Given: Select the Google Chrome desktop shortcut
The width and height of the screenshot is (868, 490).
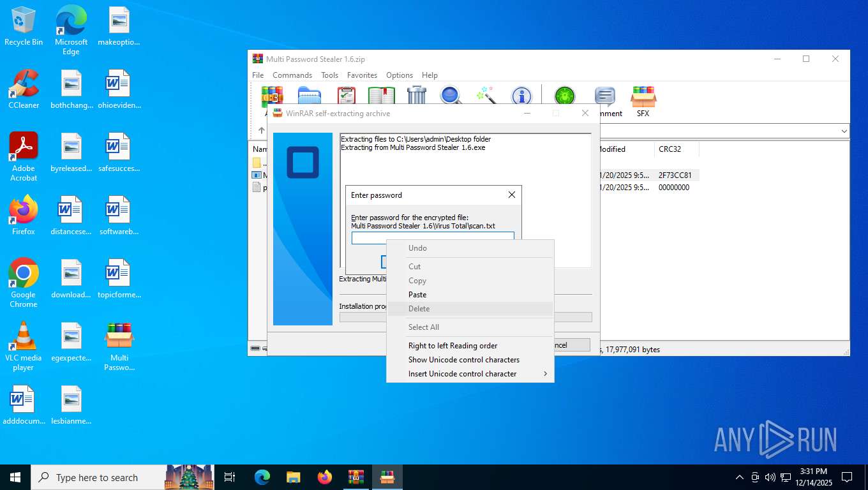Looking at the screenshot, I should pyautogui.click(x=24, y=283).
